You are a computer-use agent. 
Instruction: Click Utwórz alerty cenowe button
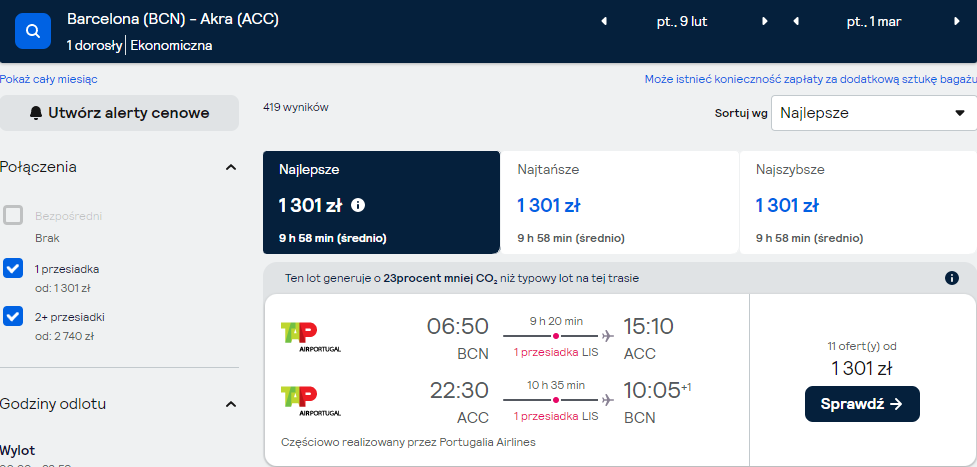(x=119, y=113)
